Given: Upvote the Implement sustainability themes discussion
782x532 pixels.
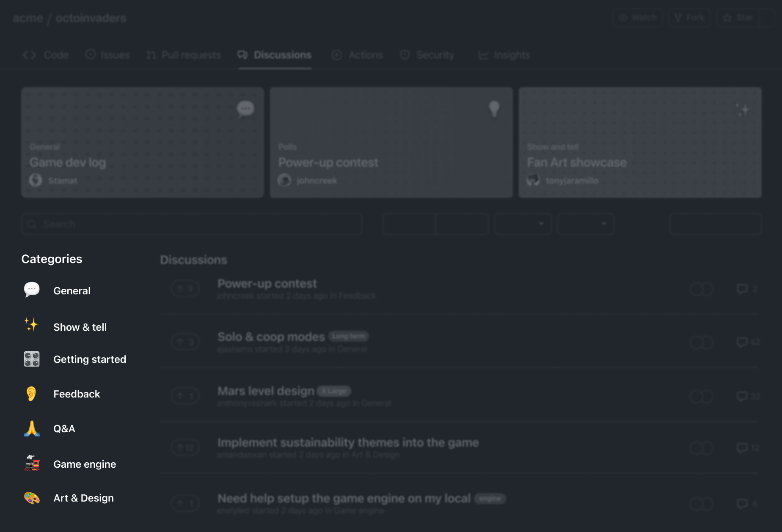Looking at the screenshot, I should (x=185, y=447).
